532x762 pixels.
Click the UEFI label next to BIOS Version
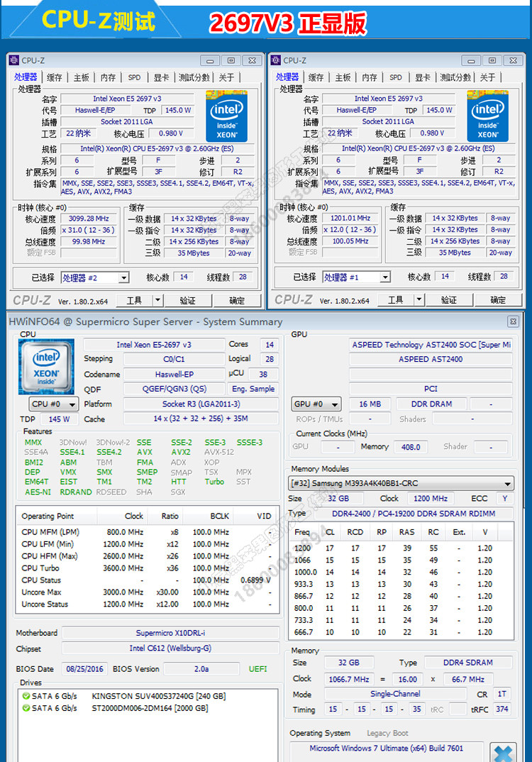click(257, 668)
